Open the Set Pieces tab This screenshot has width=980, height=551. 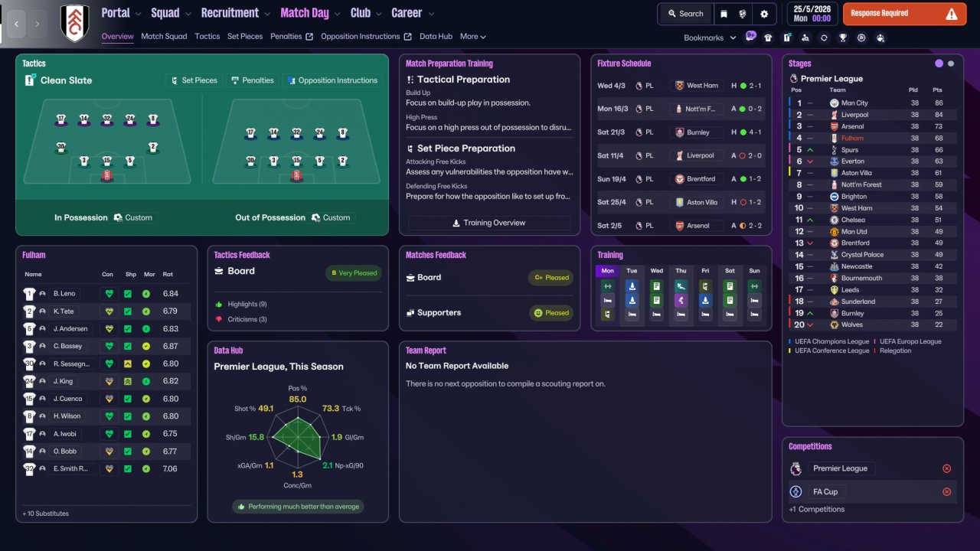point(245,36)
